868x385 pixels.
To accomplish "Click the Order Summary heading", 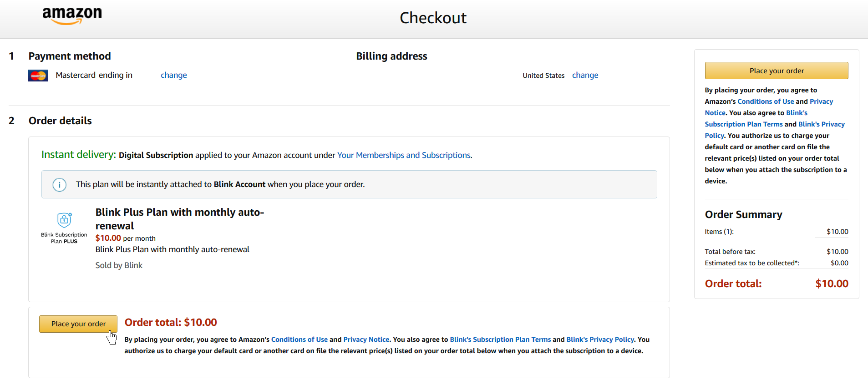I will tap(743, 214).
